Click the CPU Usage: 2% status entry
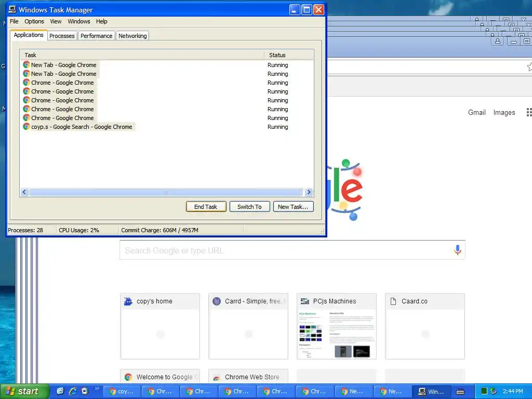 point(79,230)
